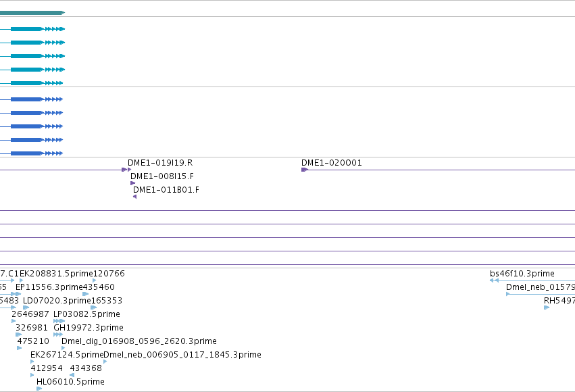Click the arrow glyph under HL06010.5prime
The width and height of the screenshot is (575, 392).
pyautogui.click(x=39, y=389)
